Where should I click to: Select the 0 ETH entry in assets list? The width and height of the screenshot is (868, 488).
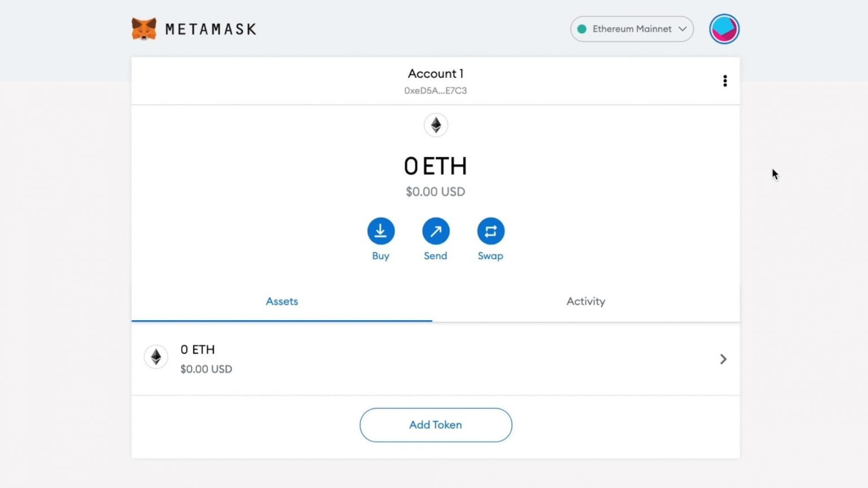pyautogui.click(x=198, y=350)
